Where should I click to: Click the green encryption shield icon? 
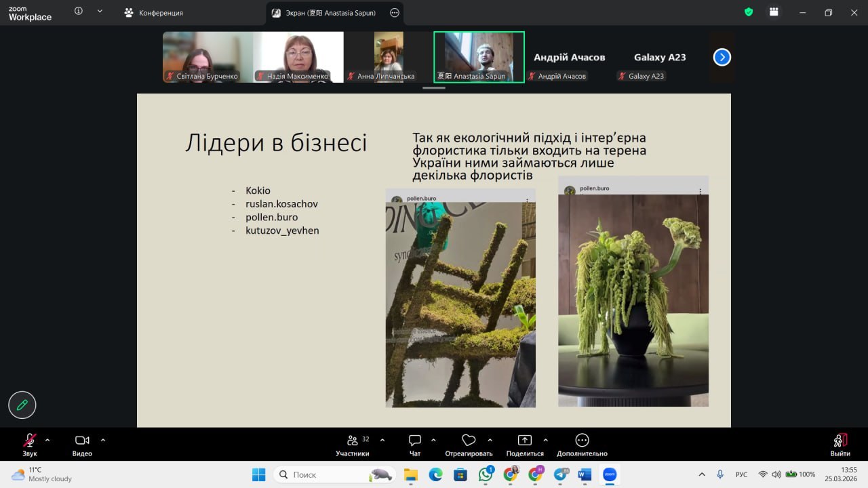tap(749, 12)
